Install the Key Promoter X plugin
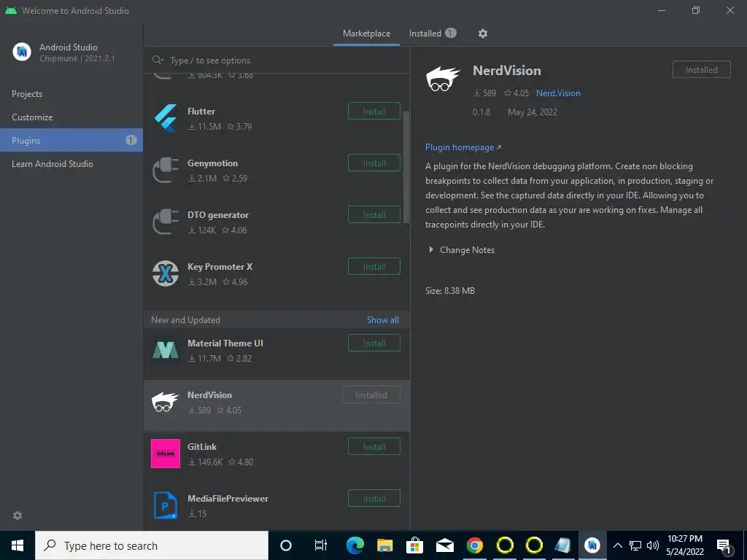 click(374, 267)
